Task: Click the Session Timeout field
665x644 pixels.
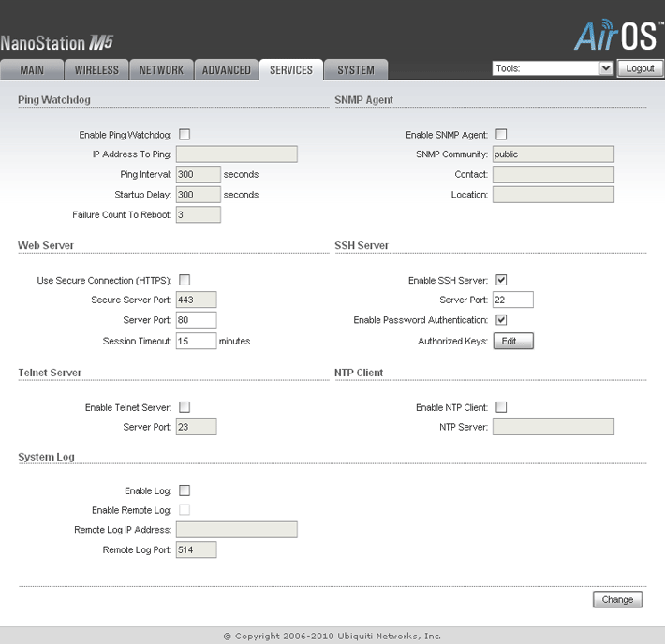Action: click(x=197, y=341)
